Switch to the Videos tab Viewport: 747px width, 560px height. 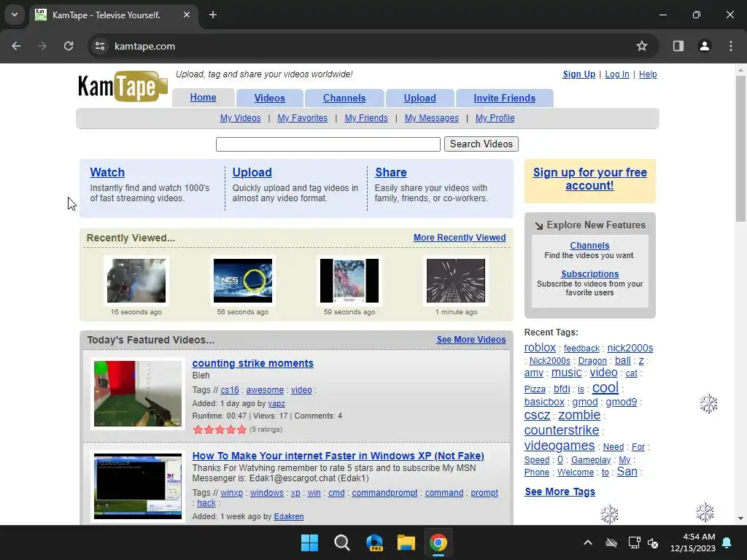[x=270, y=98]
